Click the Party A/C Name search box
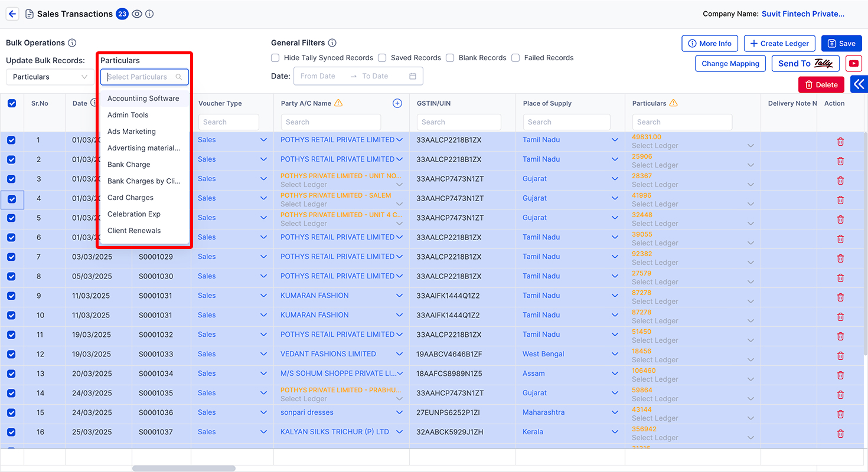 [331, 122]
